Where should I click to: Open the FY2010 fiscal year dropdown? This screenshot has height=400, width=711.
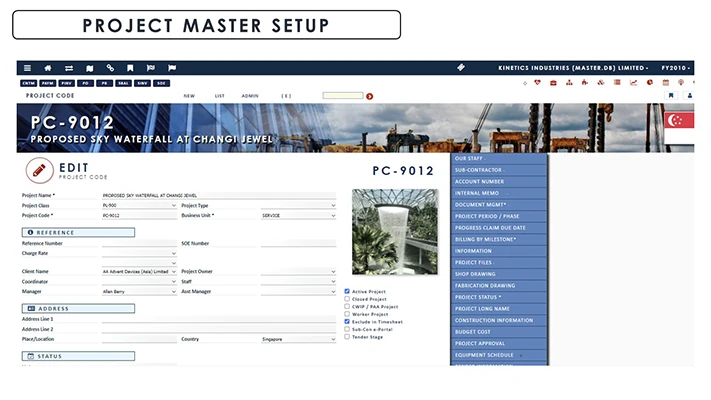675,68
